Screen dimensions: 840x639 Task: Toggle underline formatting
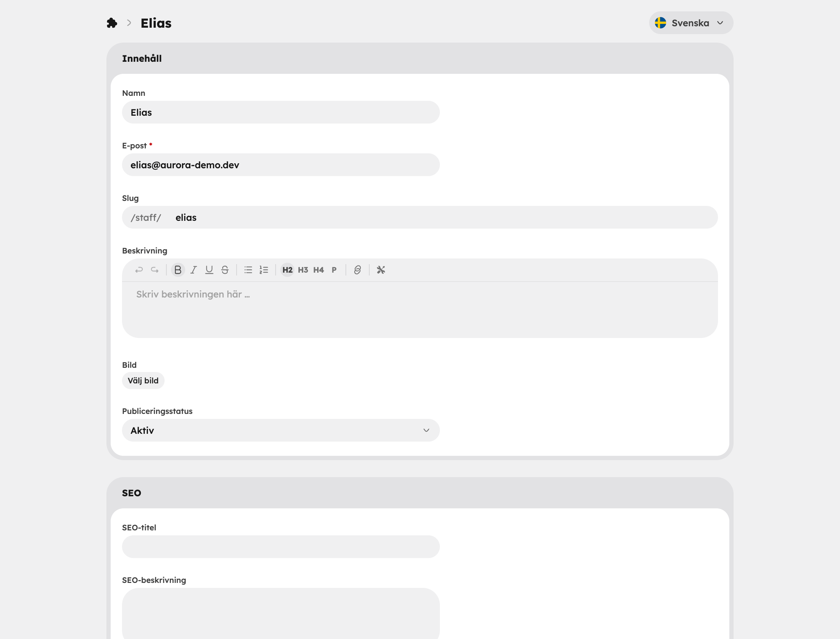click(209, 270)
